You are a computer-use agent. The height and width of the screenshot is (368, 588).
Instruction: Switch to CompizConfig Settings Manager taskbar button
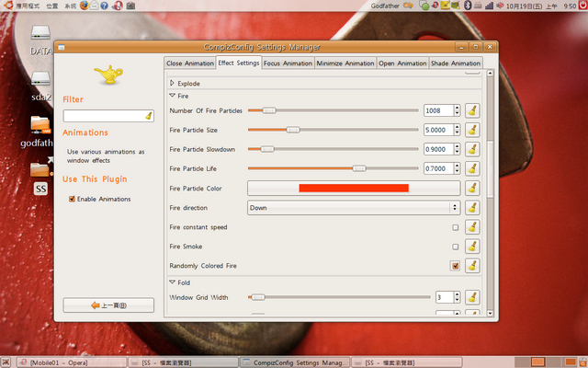[295, 362]
